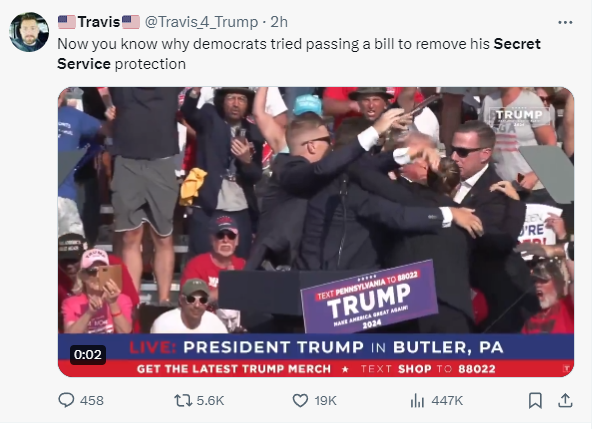The width and height of the screenshot is (600, 429).
Task: Open the view analytics bar-chart icon
Action: click(417, 401)
